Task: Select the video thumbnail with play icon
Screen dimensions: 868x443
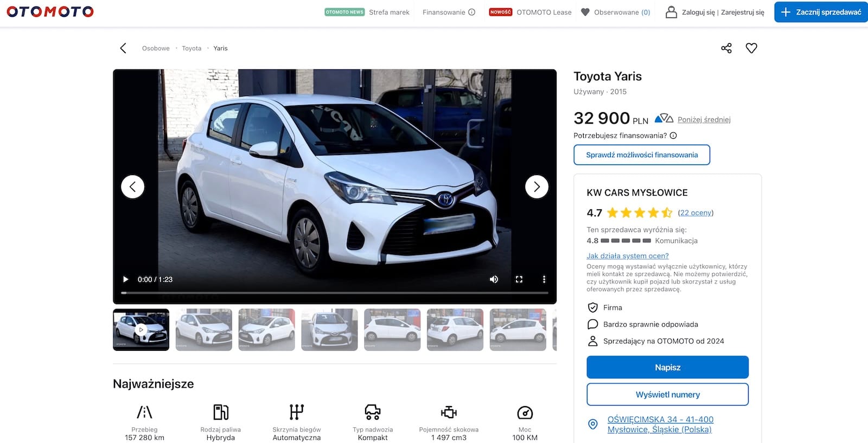Action: tap(141, 330)
